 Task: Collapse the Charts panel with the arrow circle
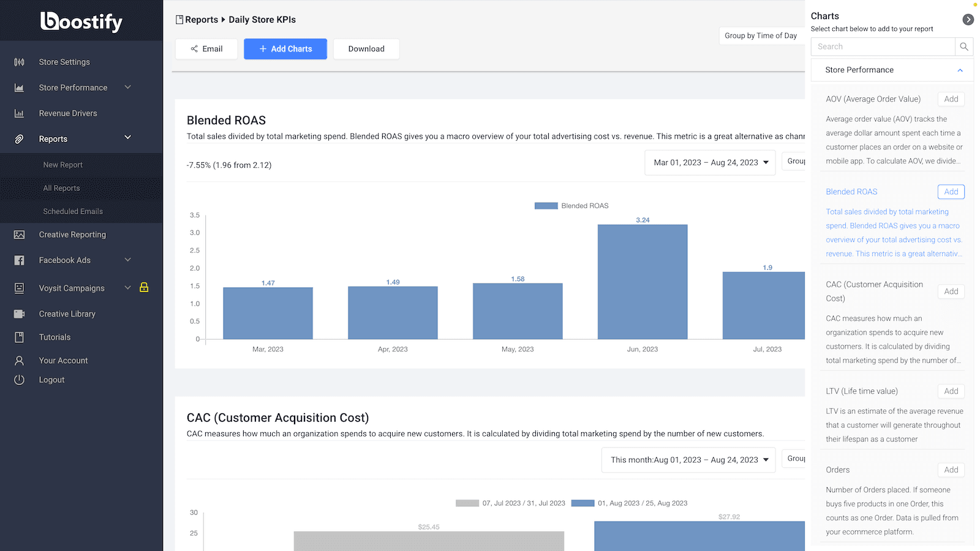point(968,19)
